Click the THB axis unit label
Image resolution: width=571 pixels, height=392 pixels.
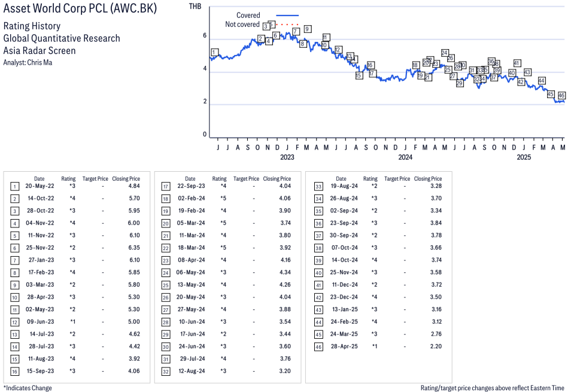(x=195, y=6)
